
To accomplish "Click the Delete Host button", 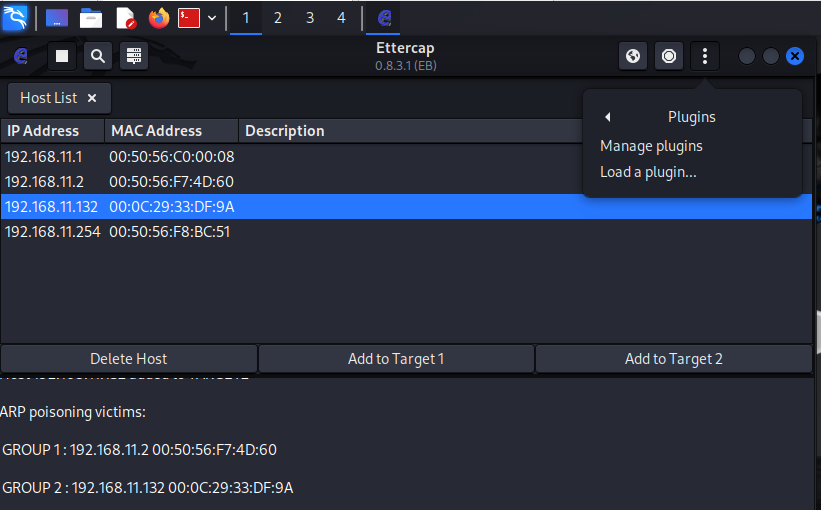I will [129, 359].
